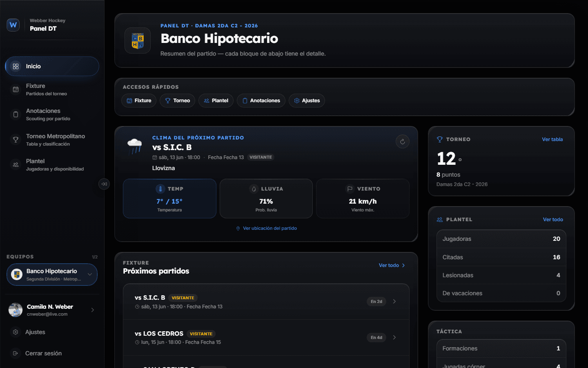Click the thermometer icon in the Temp card
Screen dimensions: 588x368
160,189
